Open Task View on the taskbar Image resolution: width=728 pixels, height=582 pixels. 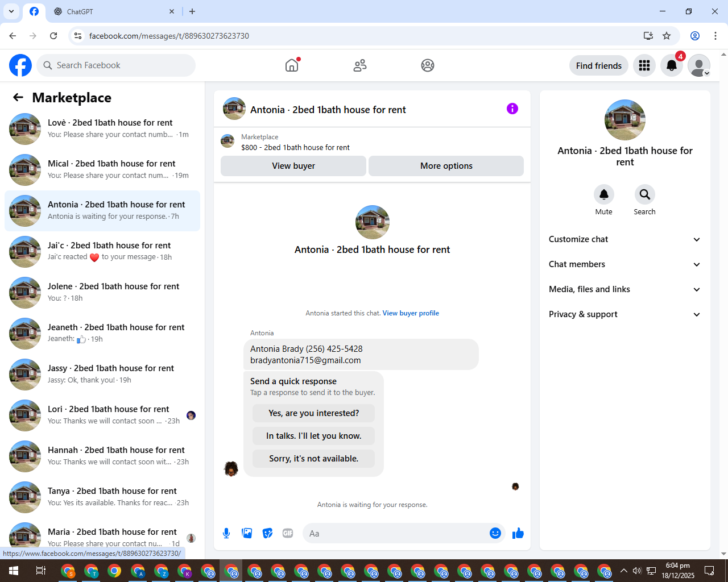[x=40, y=571]
